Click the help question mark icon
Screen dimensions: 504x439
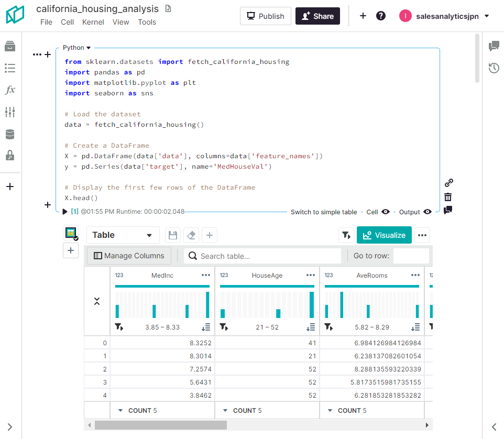pos(381,16)
